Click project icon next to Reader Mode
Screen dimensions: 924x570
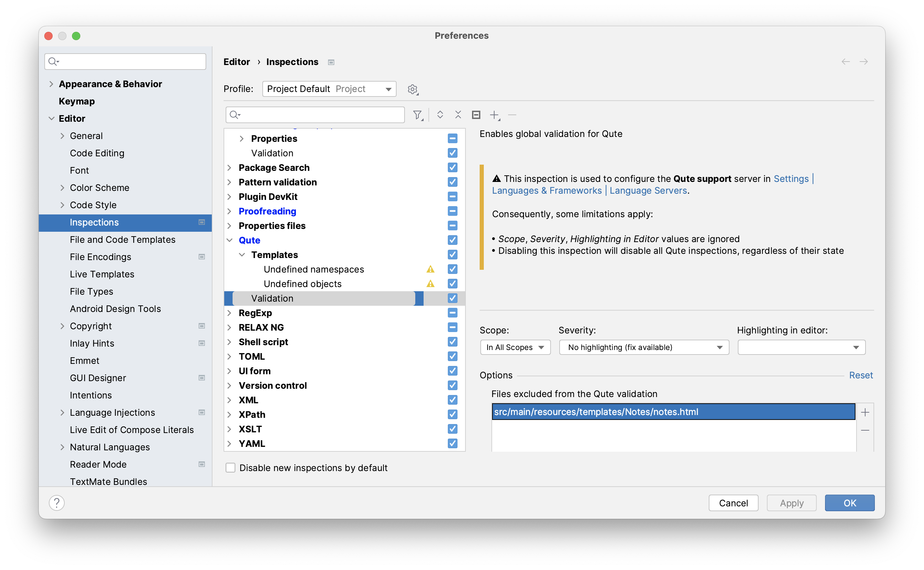202,464
